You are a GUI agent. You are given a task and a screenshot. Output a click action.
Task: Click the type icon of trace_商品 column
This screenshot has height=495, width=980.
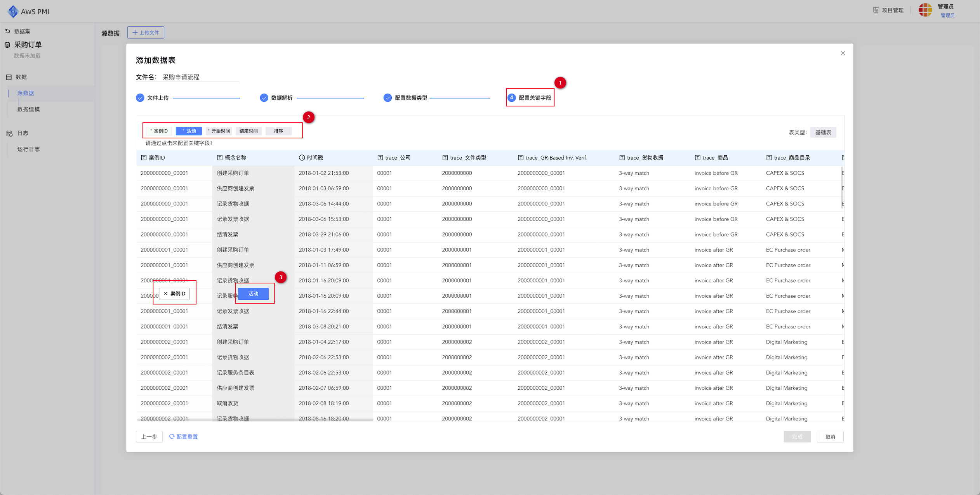(x=698, y=158)
